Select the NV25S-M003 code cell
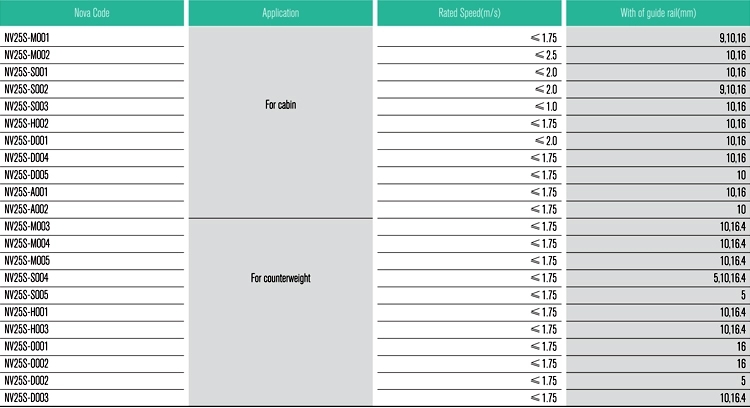Screen dimensions: 750x408 click(27, 226)
